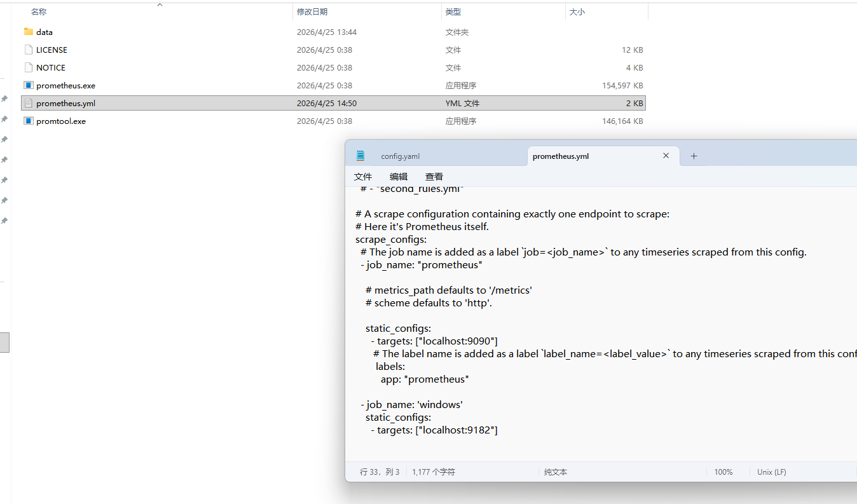
Task: Click the "# scheme defaults to 'http'." comment
Action: click(x=429, y=303)
